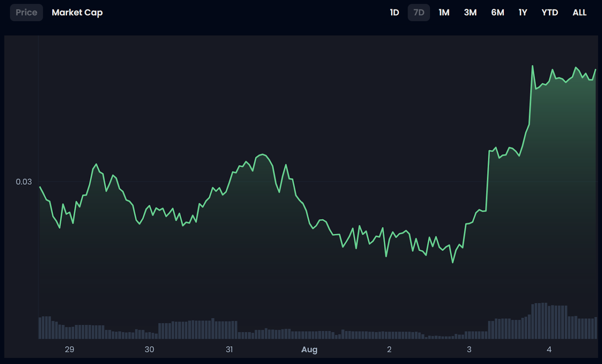The height and width of the screenshot is (364, 602).
Task: Choose the 1Y time range
Action: coord(523,12)
